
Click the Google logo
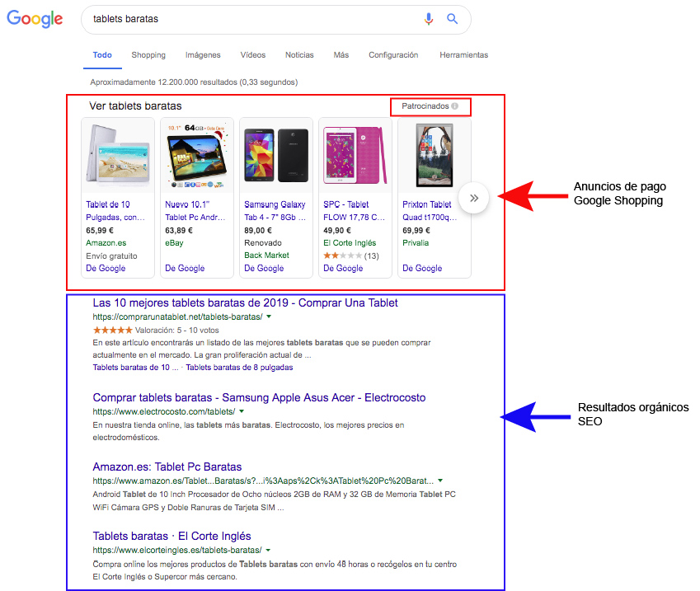coord(34,18)
